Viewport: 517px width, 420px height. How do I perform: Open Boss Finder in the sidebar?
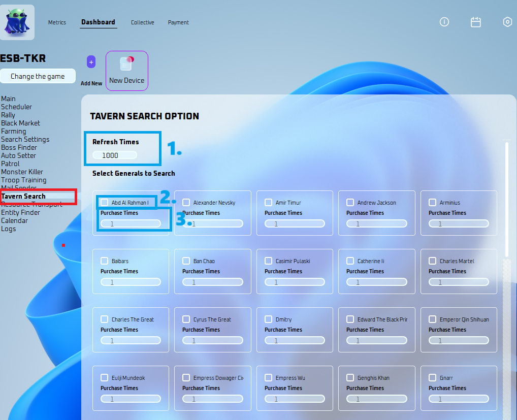(19, 147)
